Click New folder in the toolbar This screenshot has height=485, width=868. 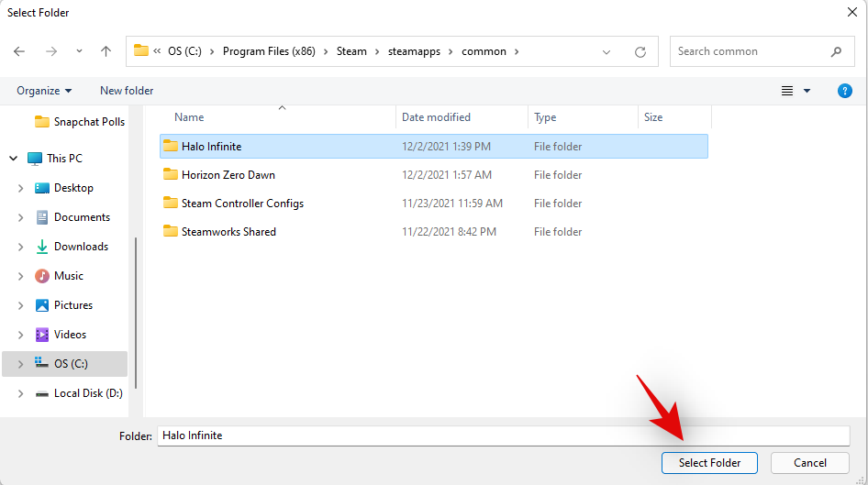point(127,91)
